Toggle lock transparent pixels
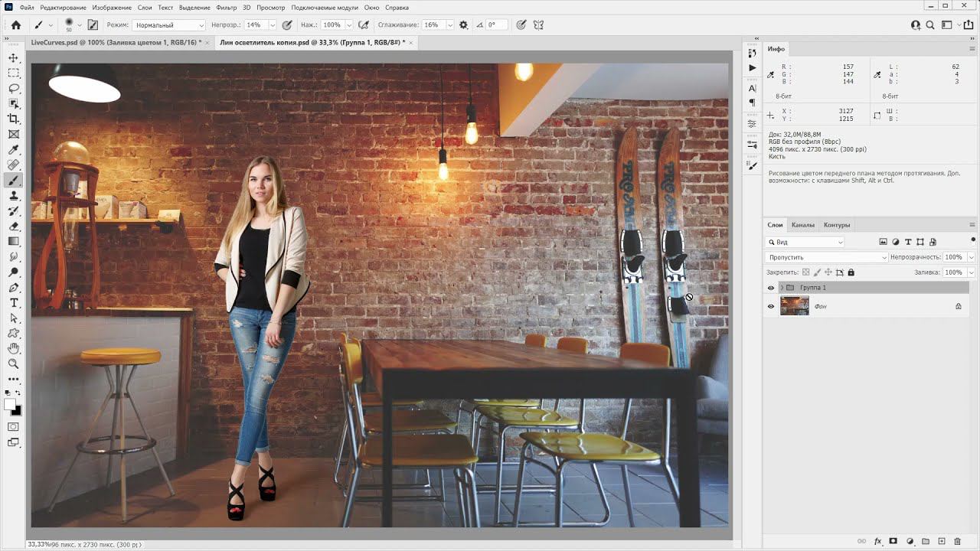Image resolution: width=980 pixels, height=551 pixels. click(x=805, y=272)
